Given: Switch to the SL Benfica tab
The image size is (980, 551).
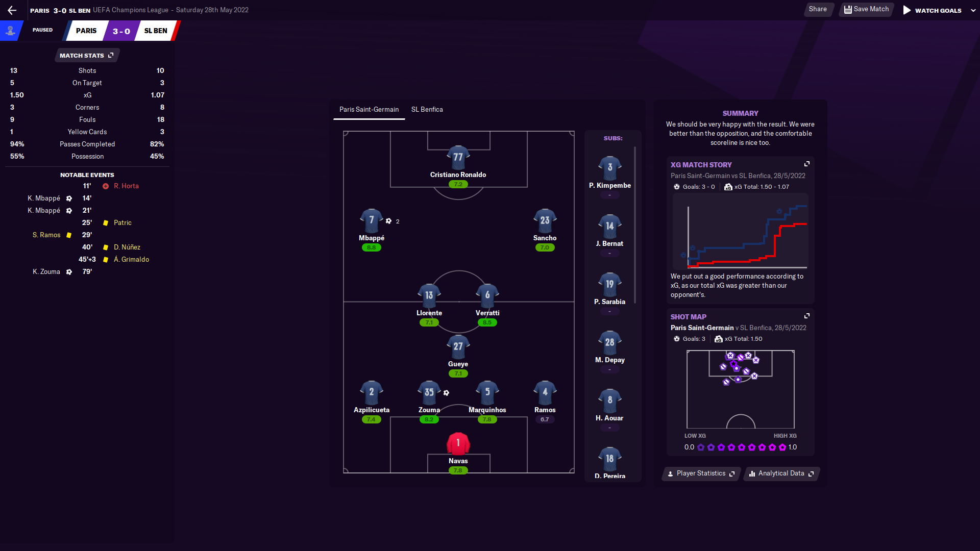Looking at the screenshot, I should (427, 109).
